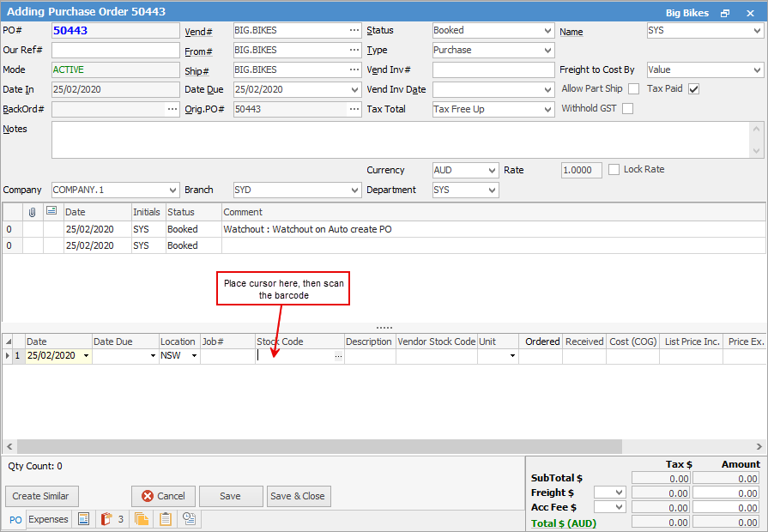This screenshot has height=532, width=768.
Task: Open the BackOrd# ellipsis lookup
Action: pyautogui.click(x=172, y=110)
